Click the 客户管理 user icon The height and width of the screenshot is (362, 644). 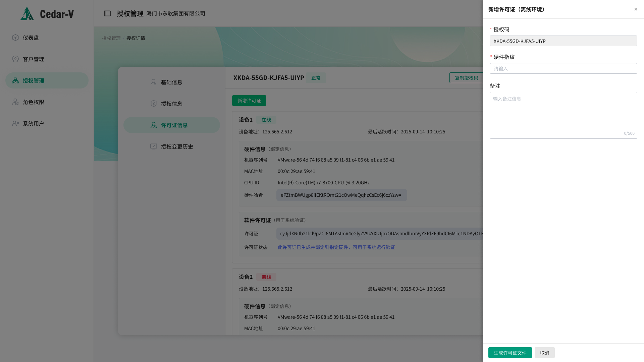coord(15,59)
